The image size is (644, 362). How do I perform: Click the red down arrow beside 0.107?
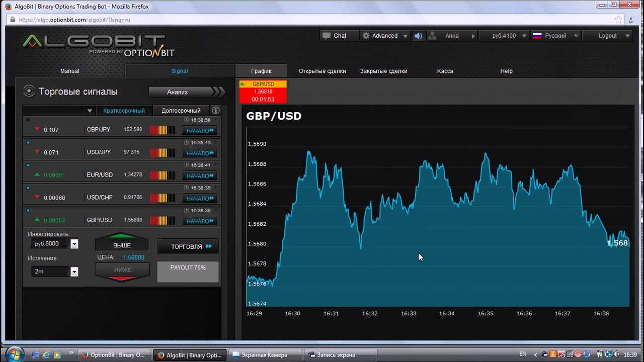click(37, 129)
